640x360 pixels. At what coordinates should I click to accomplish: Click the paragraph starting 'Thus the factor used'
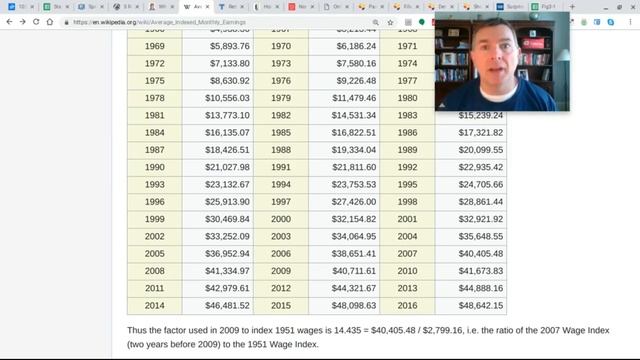pos(368,337)
